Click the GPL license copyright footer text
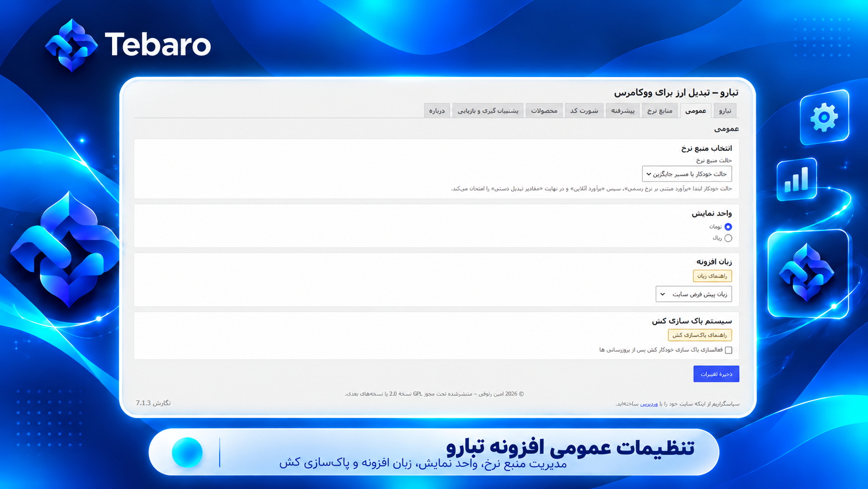This screenshot has width=868, height=489. coord(435,394)
